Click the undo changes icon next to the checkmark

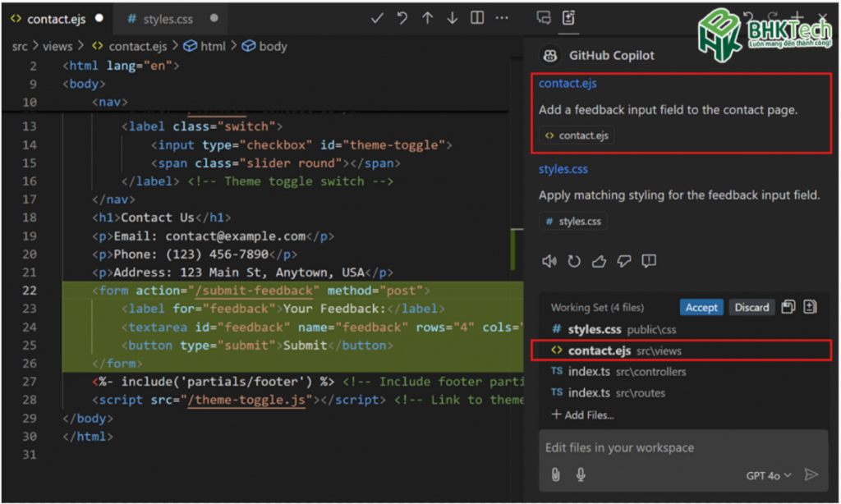[402, 17]
